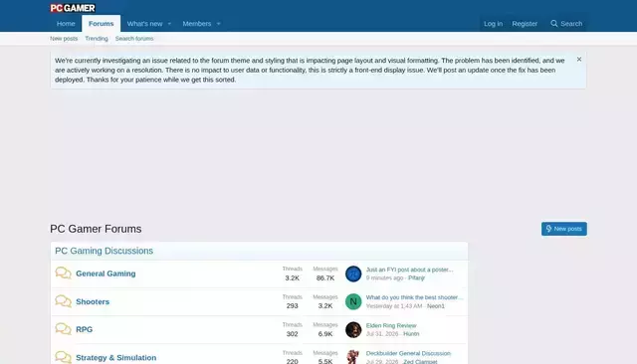Expand the Members dropdown arrow

(219, 24)
